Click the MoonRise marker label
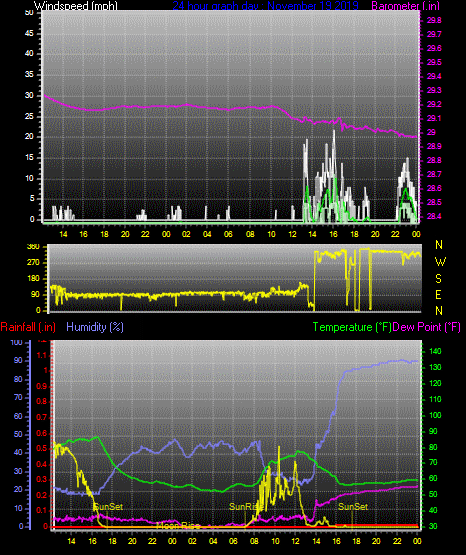This screenshot has height=555, width=466. (x=179, y=526)
